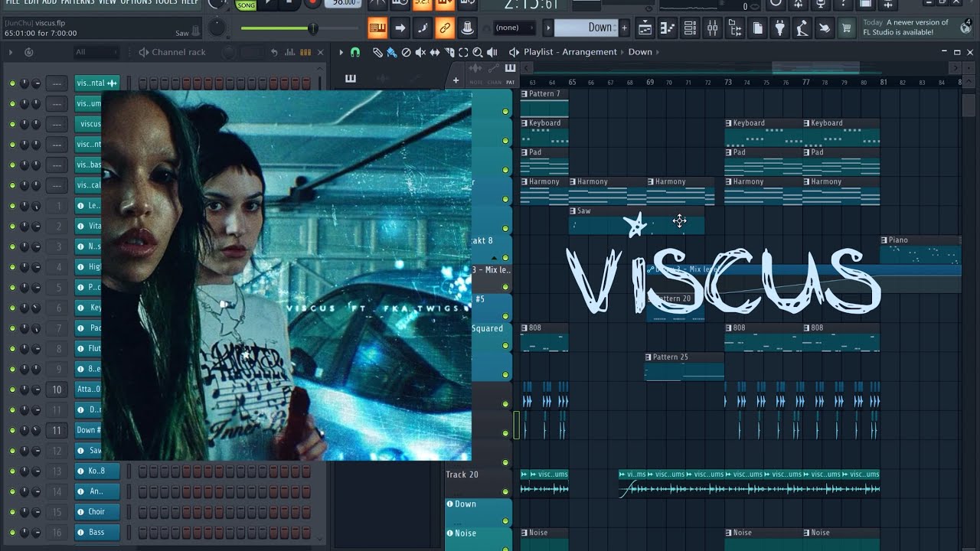Open the Touch controller hand icon
980x551 pixels.
(824, 28)
